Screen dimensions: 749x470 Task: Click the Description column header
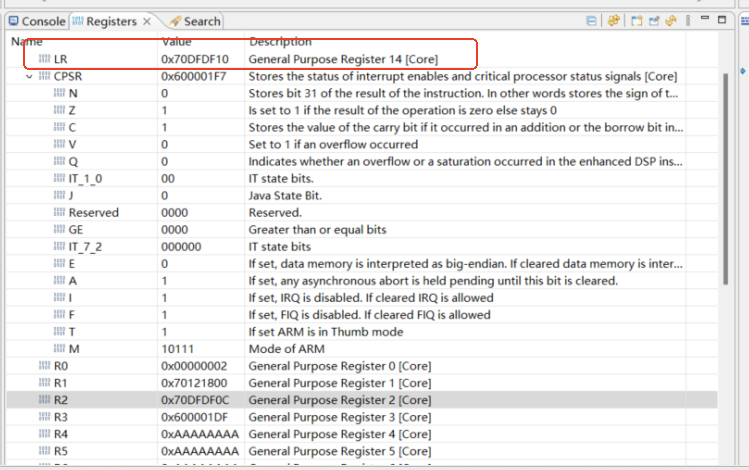[280, 42]
